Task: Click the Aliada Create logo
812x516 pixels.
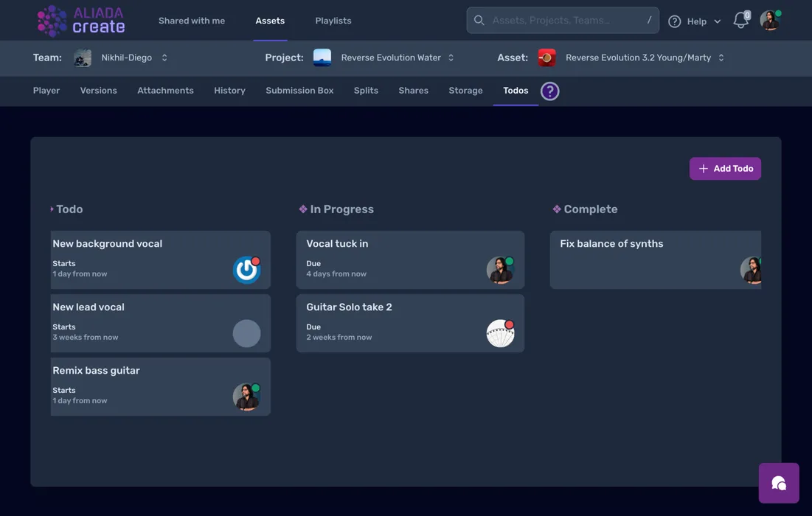Action: 81,21
